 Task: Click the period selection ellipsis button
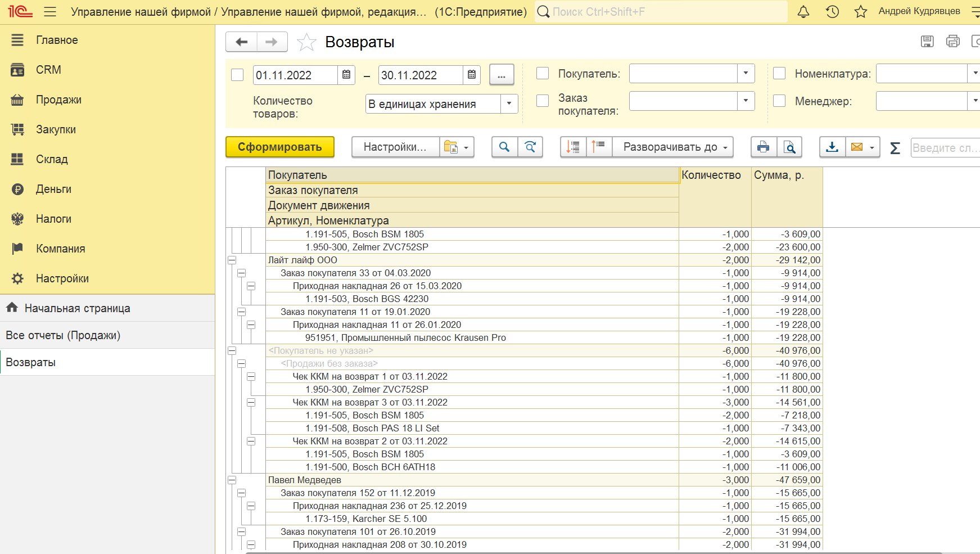(x=502, y=75)
